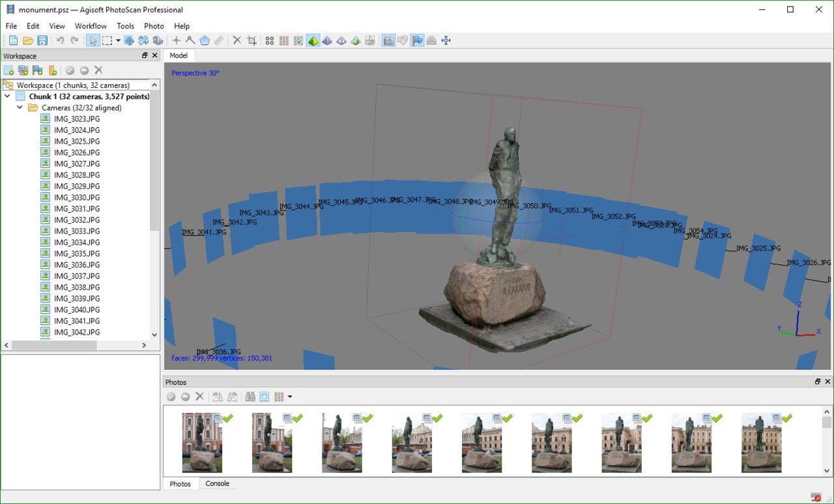Select the Rectangle Selection tool

pos(108,40)
